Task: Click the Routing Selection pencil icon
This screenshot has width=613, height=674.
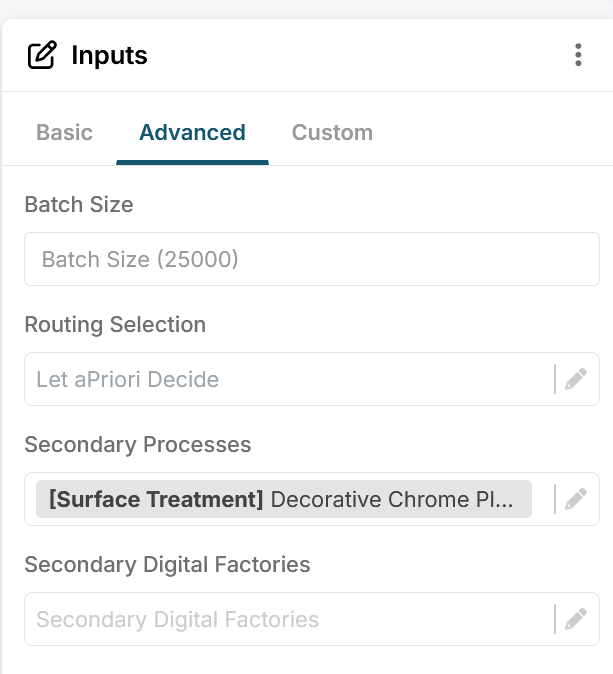Action: click(576, 379)
